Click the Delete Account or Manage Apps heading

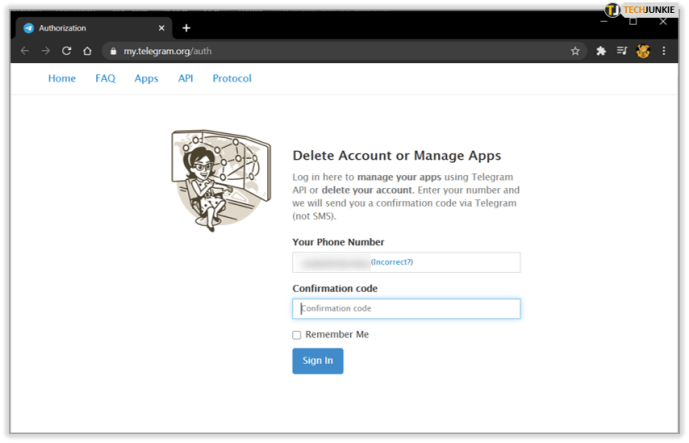point(397,156)
